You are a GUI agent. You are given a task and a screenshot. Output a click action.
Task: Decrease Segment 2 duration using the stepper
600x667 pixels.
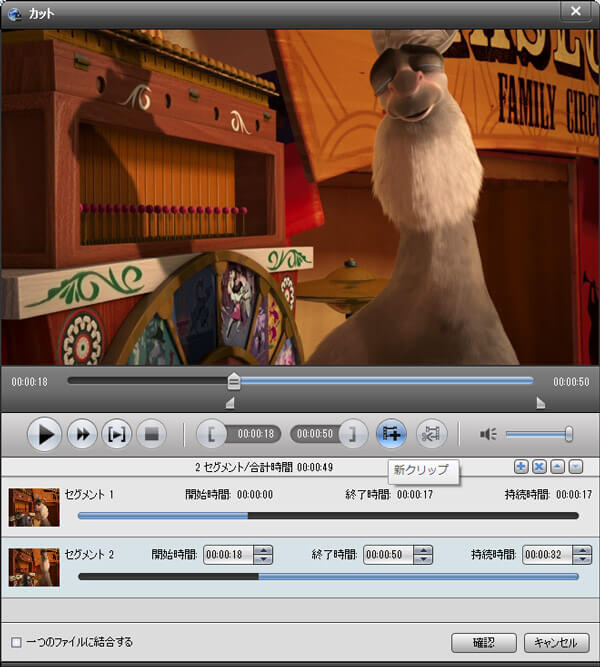coord(582,559)
